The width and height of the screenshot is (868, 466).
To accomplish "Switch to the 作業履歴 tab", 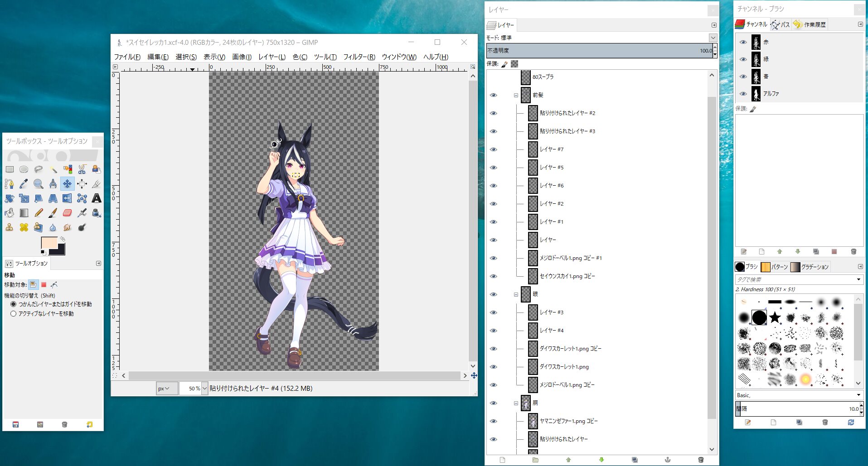I will pyautogui.click(x=810, y=24).
